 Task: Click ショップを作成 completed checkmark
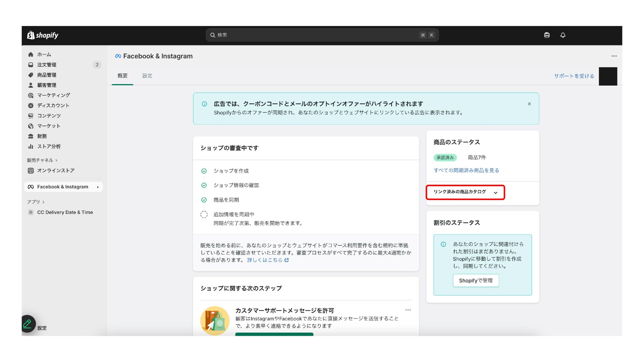click(x=204, y=171)
